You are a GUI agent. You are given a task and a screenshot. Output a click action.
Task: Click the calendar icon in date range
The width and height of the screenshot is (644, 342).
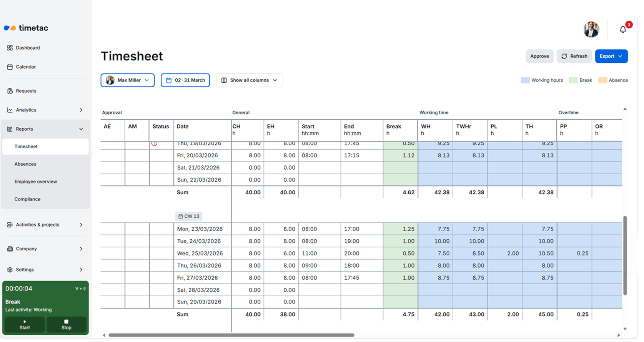pyautogui.click(x=168, y=80)
